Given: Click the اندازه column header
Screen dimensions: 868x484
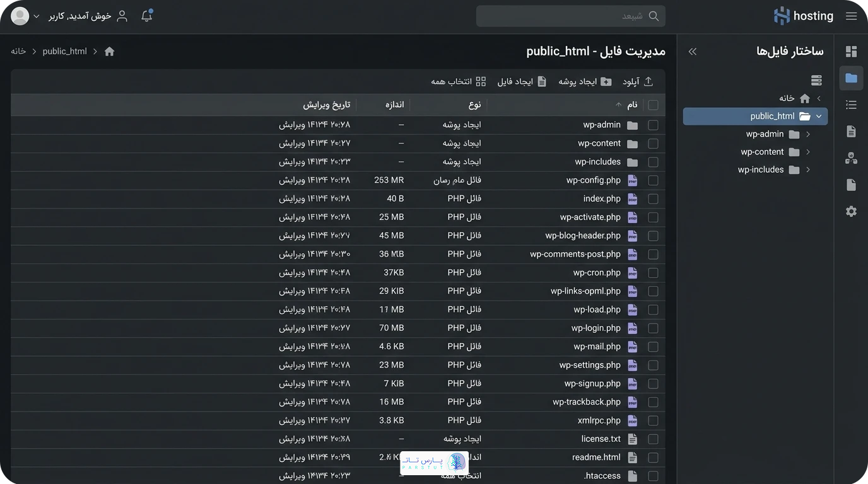Looking at the screenshot, I should (395, 105).
